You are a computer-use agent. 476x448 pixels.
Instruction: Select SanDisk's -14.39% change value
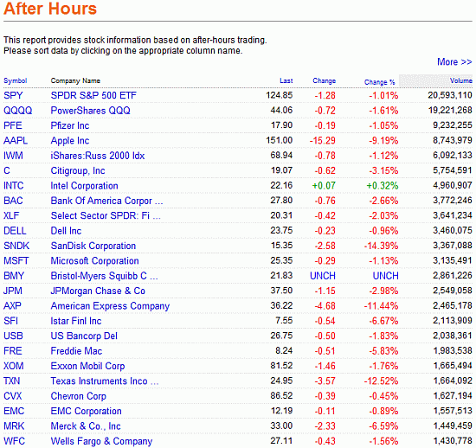tap(381, 246)
